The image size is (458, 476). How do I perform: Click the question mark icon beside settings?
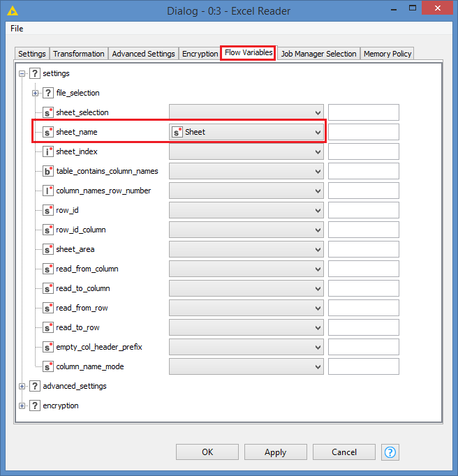pyautogui.click(x=35, y=73)
